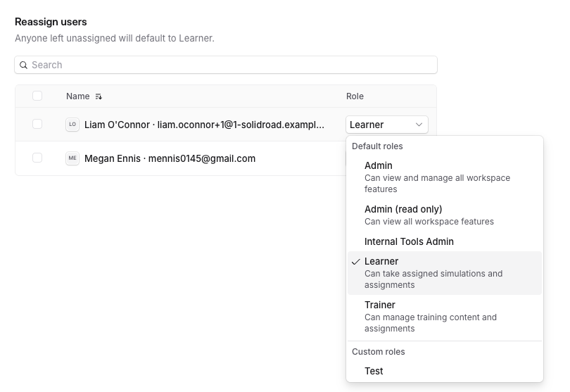This screenshot has width=570, height=392.
Task: Check the box for Liam O'Connor
Action: [37, 124]
